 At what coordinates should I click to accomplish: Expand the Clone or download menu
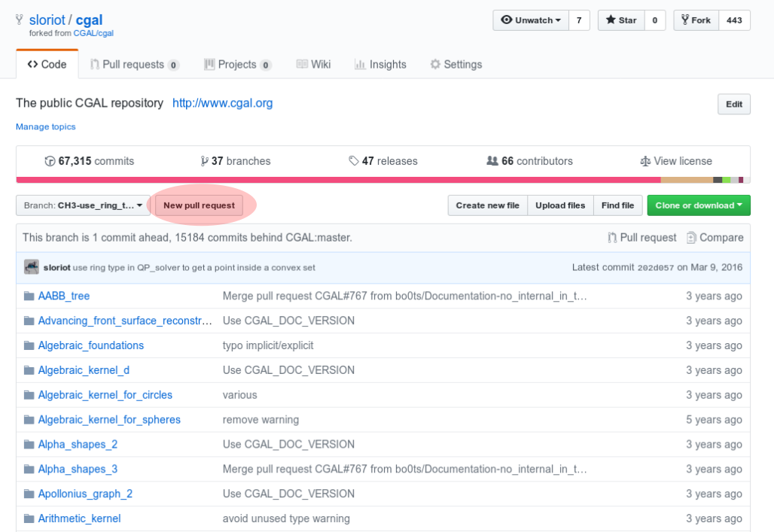click(x=699, y=205)
